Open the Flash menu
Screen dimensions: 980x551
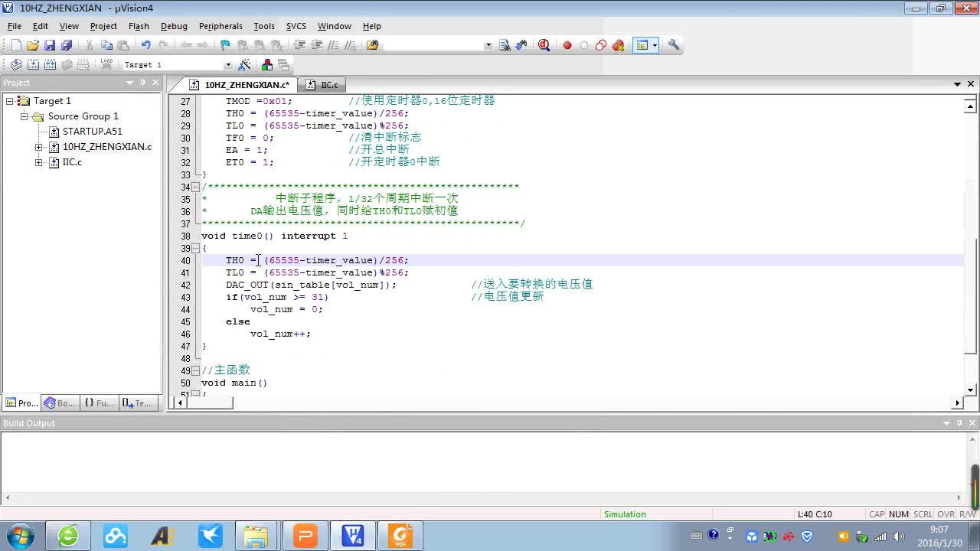click(139, 26)
